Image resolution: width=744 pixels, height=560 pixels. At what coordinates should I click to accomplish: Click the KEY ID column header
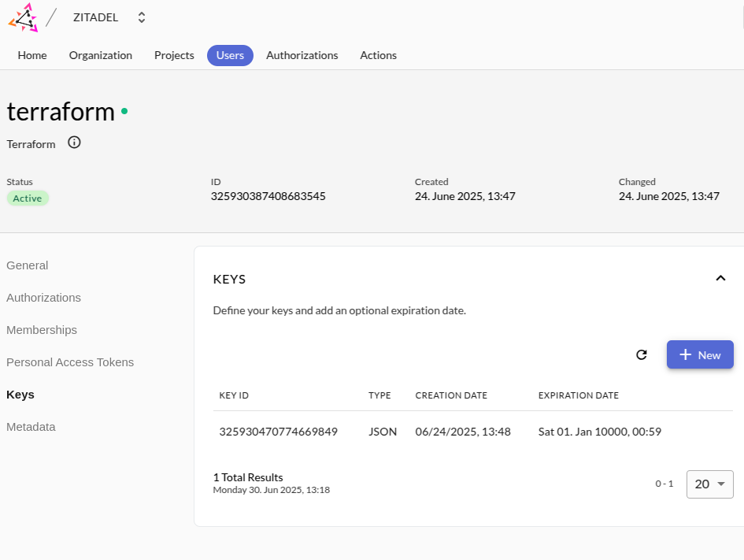point(234,396)
